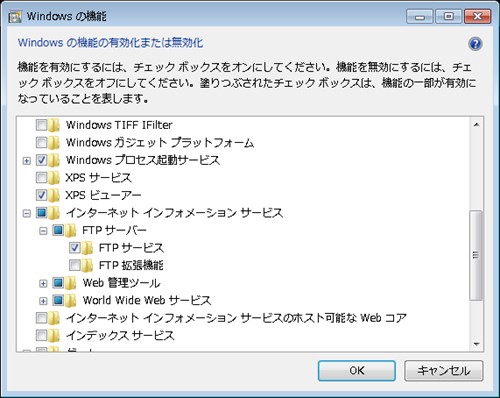Screen dimensions: 500x398
Task: Click folder icon next to インデックス サービス
Action: point(54,335)
